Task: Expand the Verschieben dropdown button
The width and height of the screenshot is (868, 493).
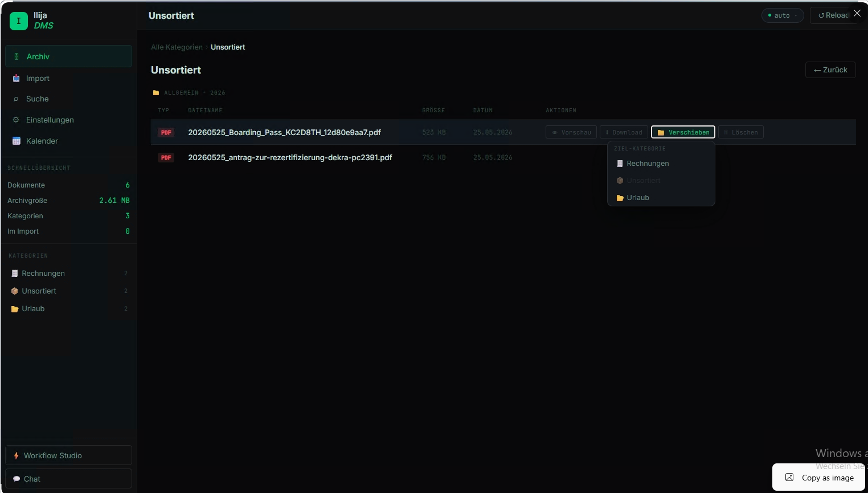Action: pos(683,132)
